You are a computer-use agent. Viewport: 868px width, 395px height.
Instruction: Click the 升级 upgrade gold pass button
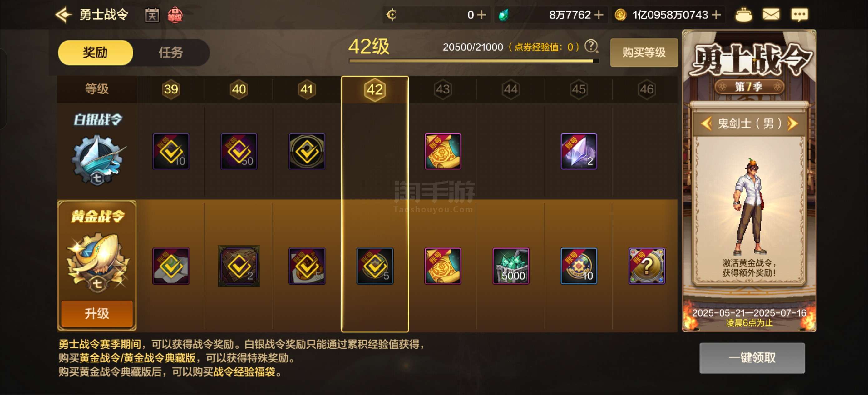[97, 313]
